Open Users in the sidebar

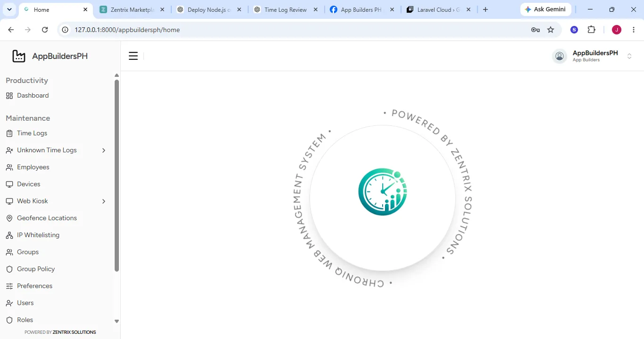(x=57, y=303)
